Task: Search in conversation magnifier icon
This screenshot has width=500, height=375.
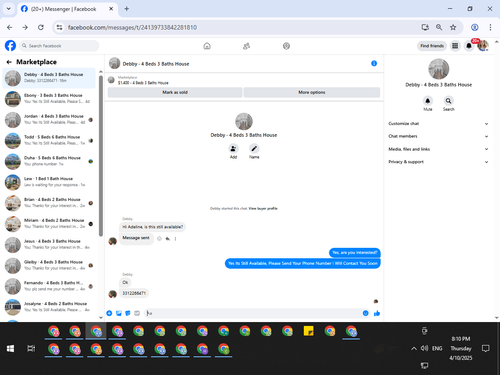Action: click(x=449, y=101)
